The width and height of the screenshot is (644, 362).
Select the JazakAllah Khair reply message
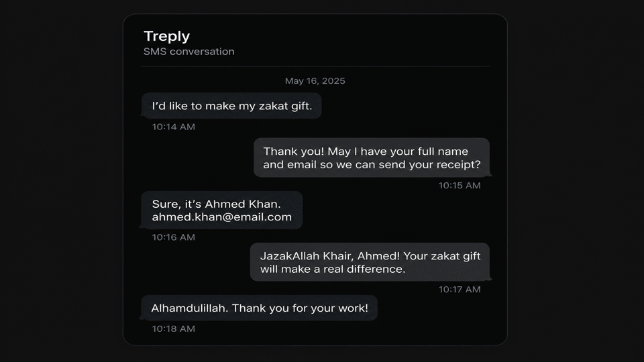point(370,262)
